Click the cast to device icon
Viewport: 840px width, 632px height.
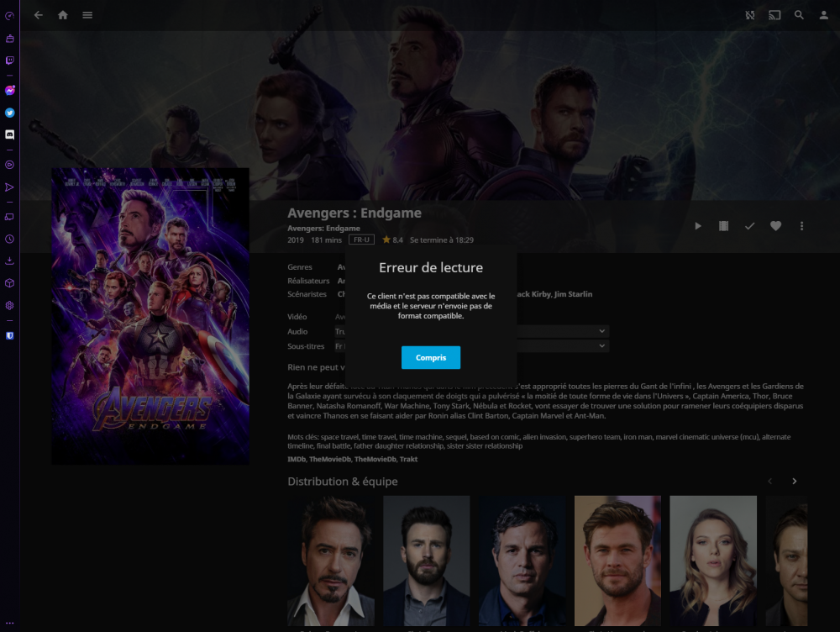(x=774, y=15)
